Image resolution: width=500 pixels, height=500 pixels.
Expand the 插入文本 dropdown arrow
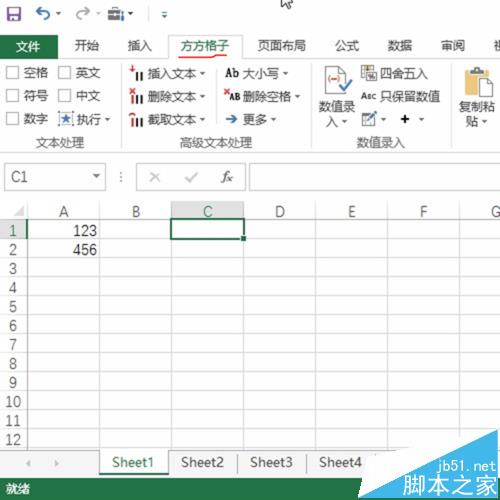[203, 73]
